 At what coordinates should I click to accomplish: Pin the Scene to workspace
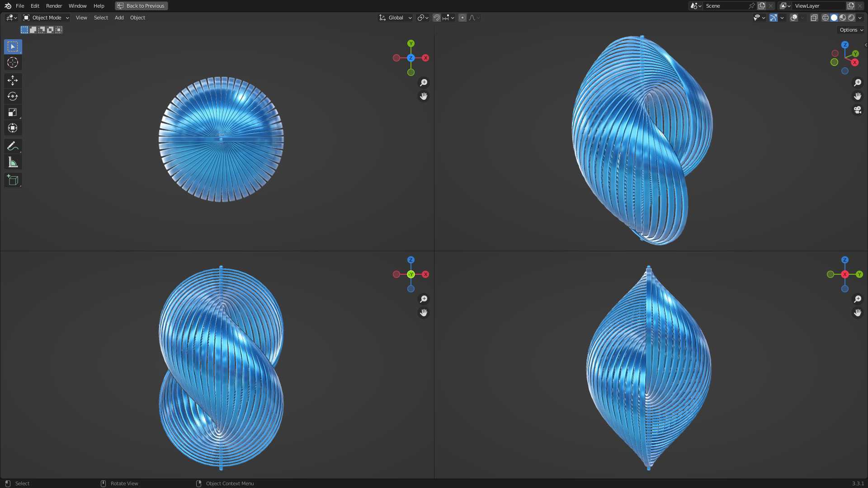pos(751,6)
